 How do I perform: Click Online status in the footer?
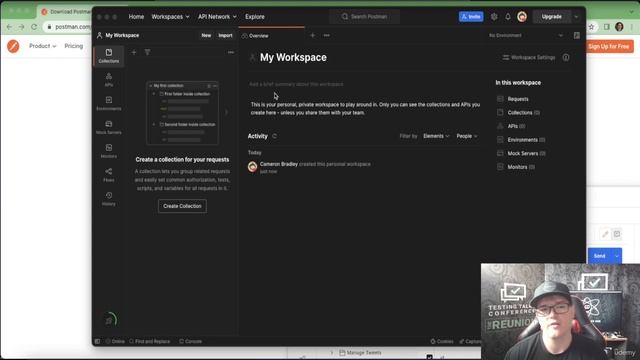click(115, 341)
